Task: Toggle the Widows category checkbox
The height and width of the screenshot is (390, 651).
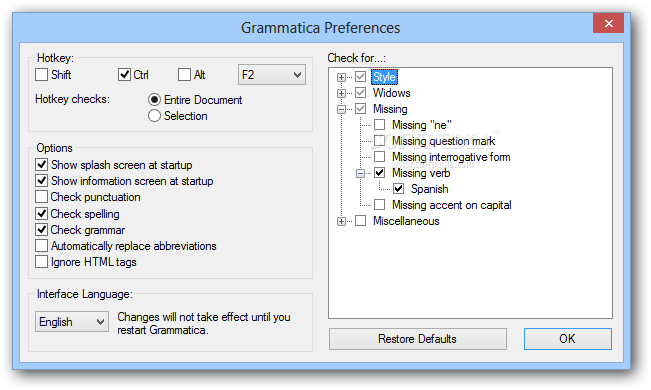Action: pos(360,93)
